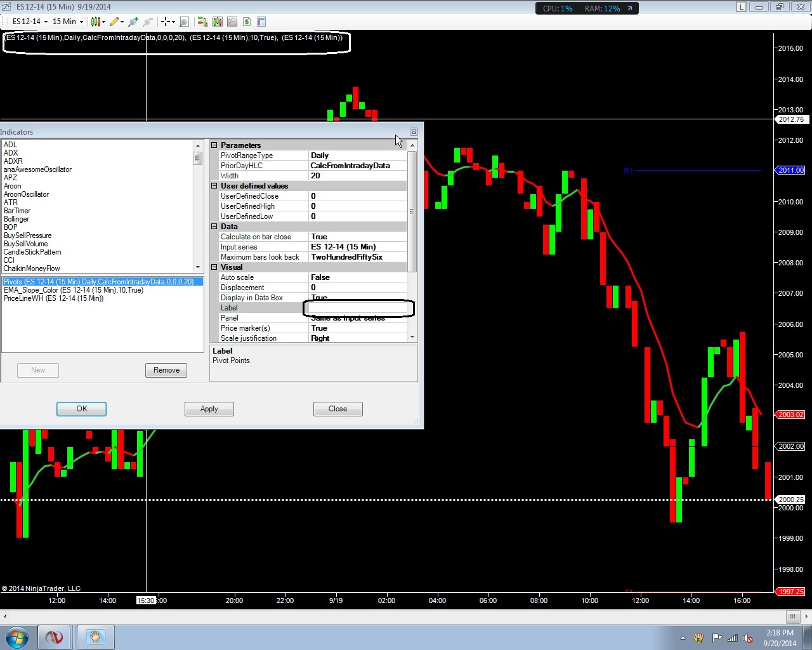Collapse the Parameters section
Viewport: 812px width, 650px height.
coord(214,145)
